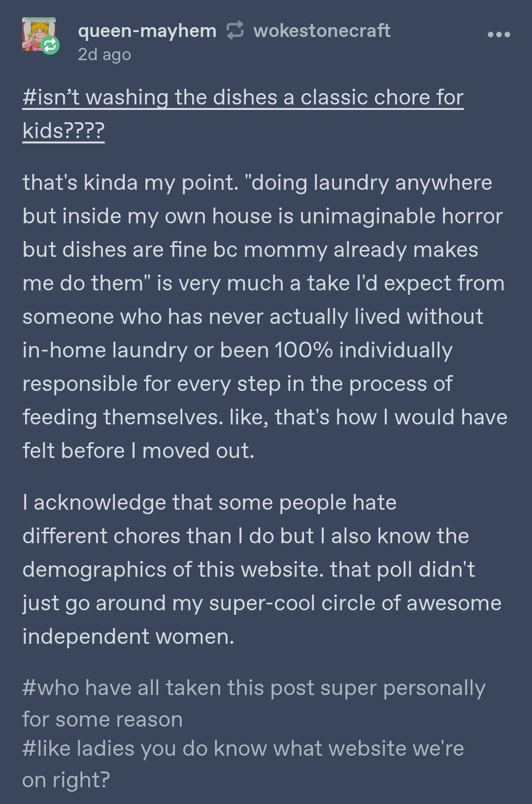Tap the line 'felt before I moved out.'

pyautogui.click(x=138, y=451)
